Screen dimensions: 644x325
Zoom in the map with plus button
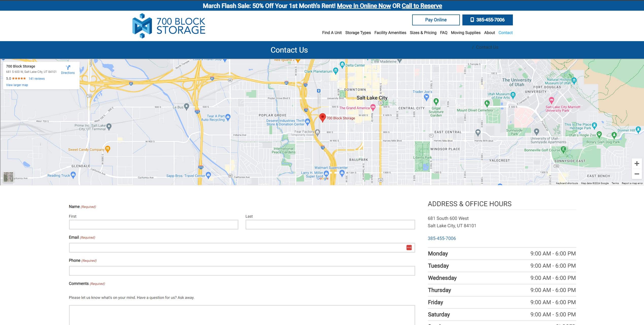pyautogui.click(x=637, y=164)
